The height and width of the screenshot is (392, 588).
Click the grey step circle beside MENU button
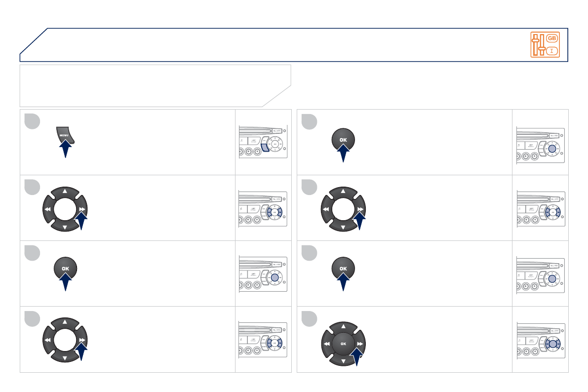click(32, 120)
